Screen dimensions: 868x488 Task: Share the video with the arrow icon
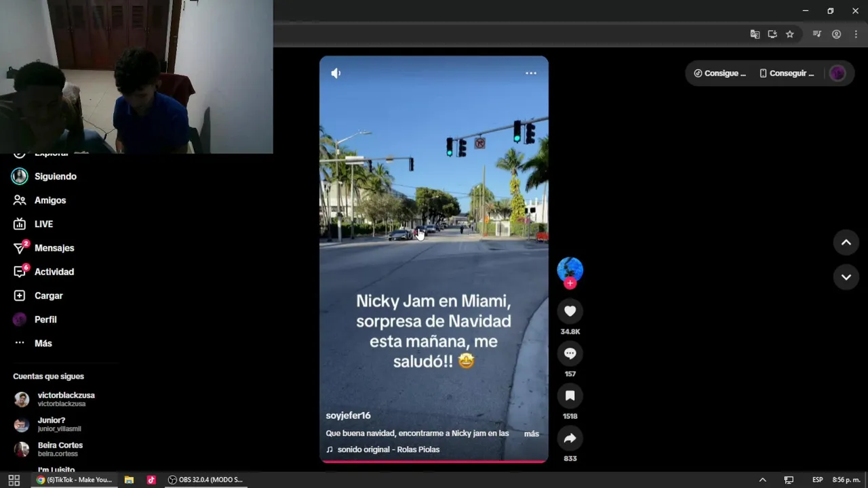570,439
